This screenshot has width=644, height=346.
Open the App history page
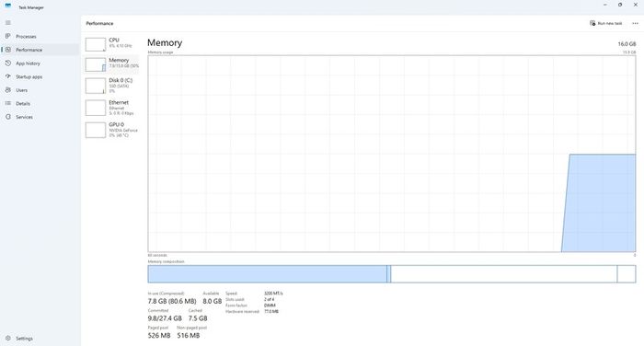(40, 63)
